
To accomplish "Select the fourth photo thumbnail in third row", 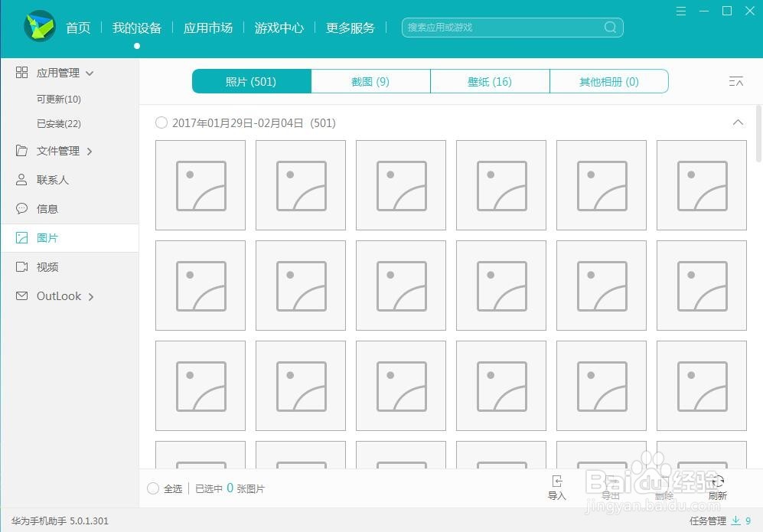I will tap(501, 386).
